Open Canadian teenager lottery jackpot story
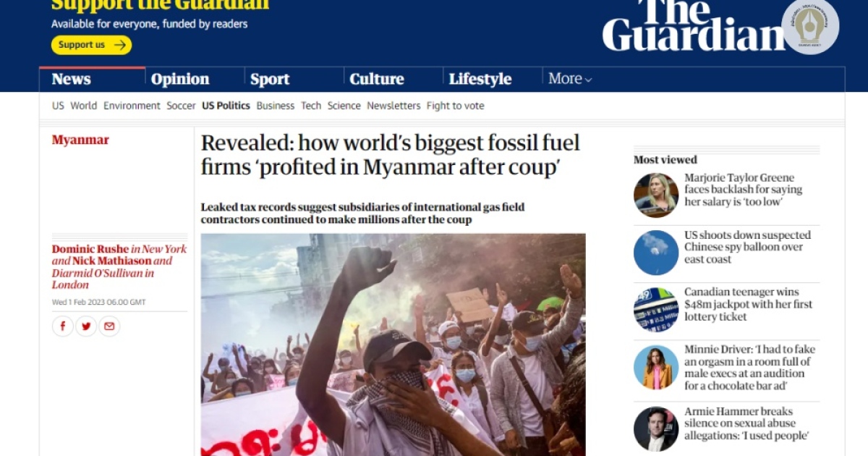The image size is (868, 456). [x=748, y=305]
